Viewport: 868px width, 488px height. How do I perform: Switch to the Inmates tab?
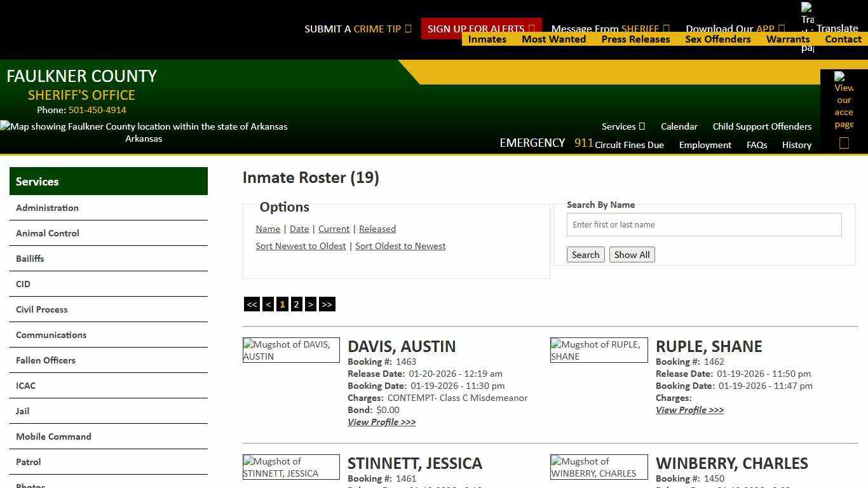pyautogui.click(x=487, y=39)
